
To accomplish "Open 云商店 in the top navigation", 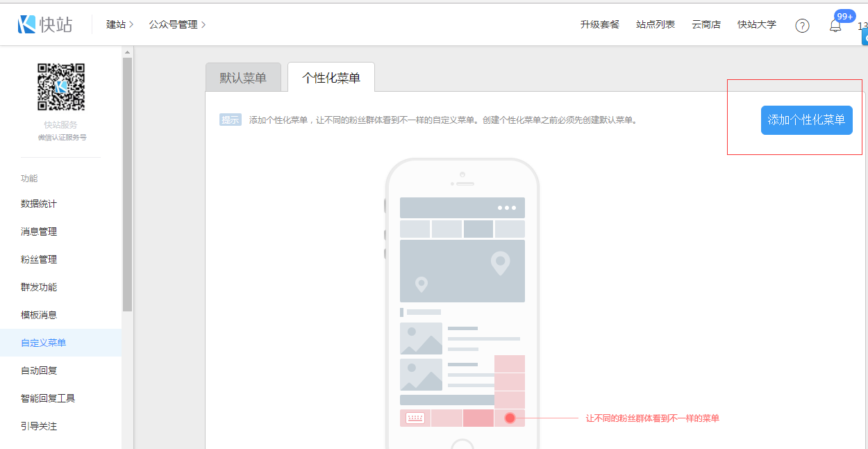I will pyautogui.click(x=706, y=24).
